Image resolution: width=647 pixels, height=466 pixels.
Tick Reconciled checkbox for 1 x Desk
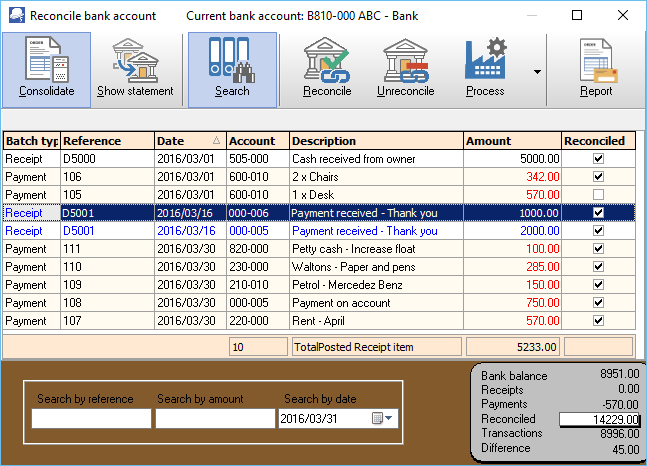tap(598, 195)
